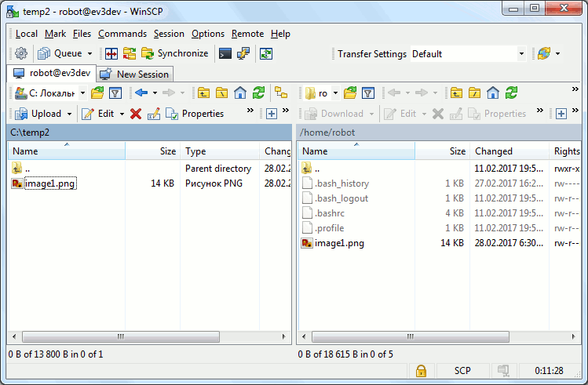Refresh the remote panel
The height and width of the screenshot is (385, 588).
pos(511,93)
